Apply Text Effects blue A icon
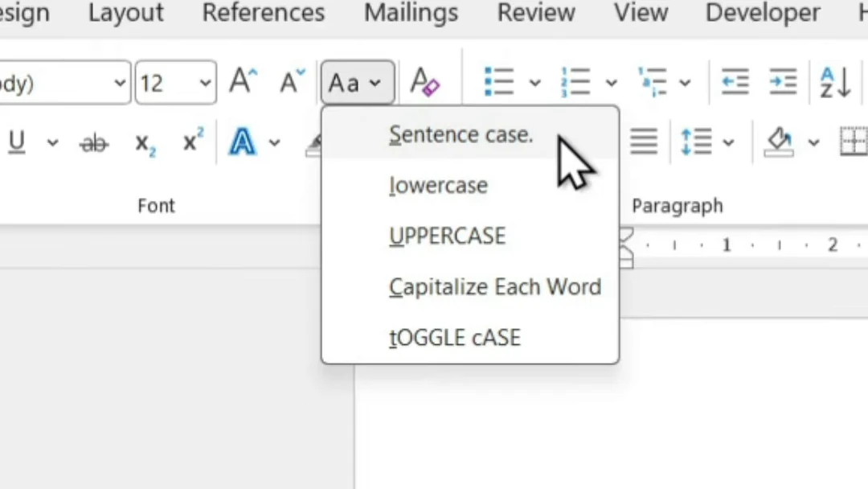The width and height of the screenshot is (868, 489). click(243, 142)
